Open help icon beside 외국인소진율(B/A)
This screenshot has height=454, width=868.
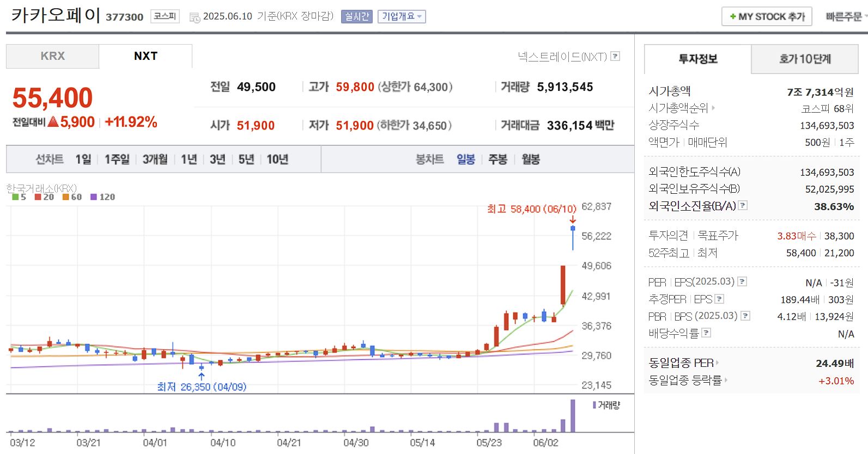743,206
